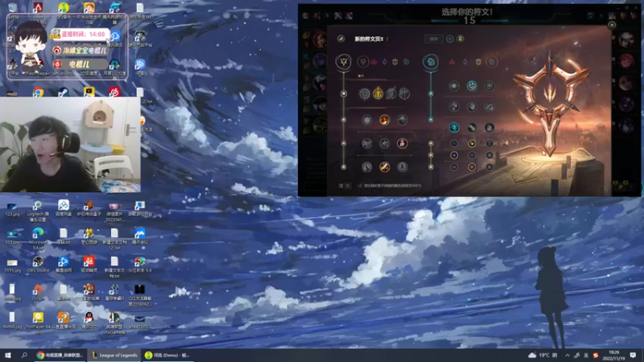The image size is (644, 362).
Task: Switch primary path to Sorcery
Action: (385, 62)
